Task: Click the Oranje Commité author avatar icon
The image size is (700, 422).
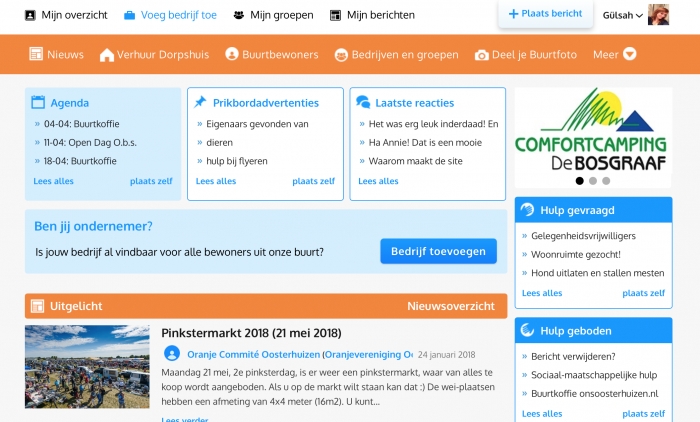Action: click(x=172, y=354)
